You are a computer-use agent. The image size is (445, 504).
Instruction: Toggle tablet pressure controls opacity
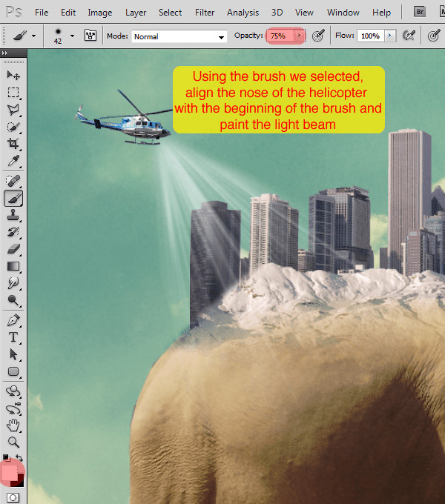(x=318, y=36)
